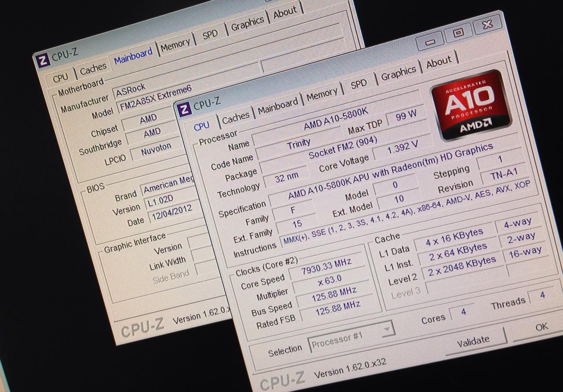563x392 pixels.
Task: Click the AMD A10 processor logo
Action: (x=471, y=106)
